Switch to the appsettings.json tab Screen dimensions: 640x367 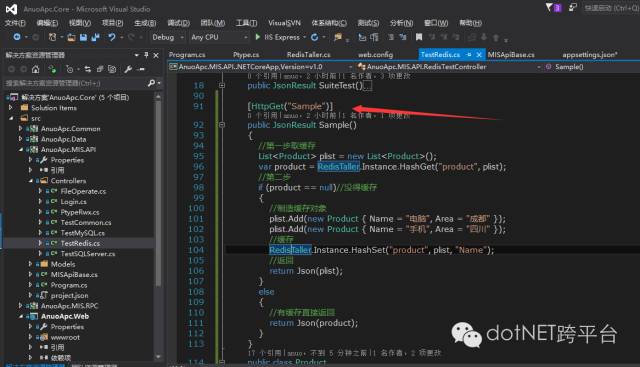[x=589, y=55]
